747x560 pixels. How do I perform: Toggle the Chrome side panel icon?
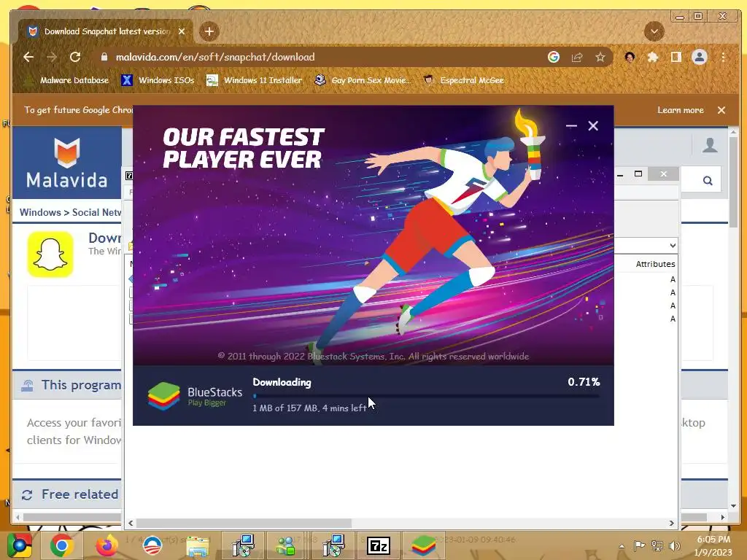click(676, 57)
